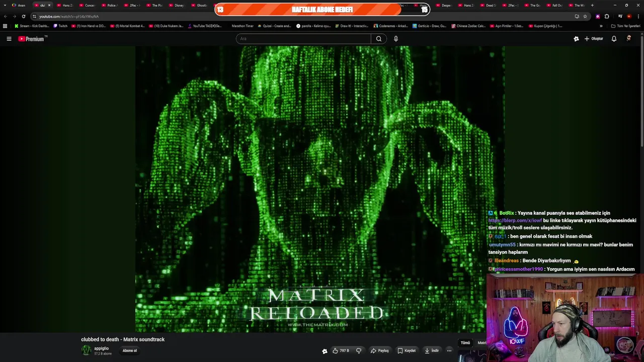Go forward in browser history

(x=14, y=16)
